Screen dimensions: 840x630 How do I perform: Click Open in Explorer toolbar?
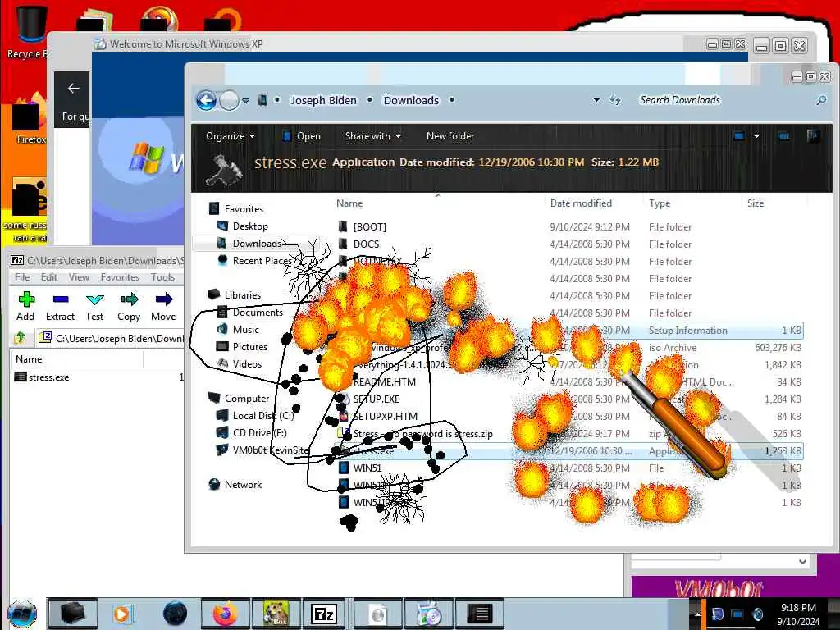pyautogui.click(x=302, y=136)
